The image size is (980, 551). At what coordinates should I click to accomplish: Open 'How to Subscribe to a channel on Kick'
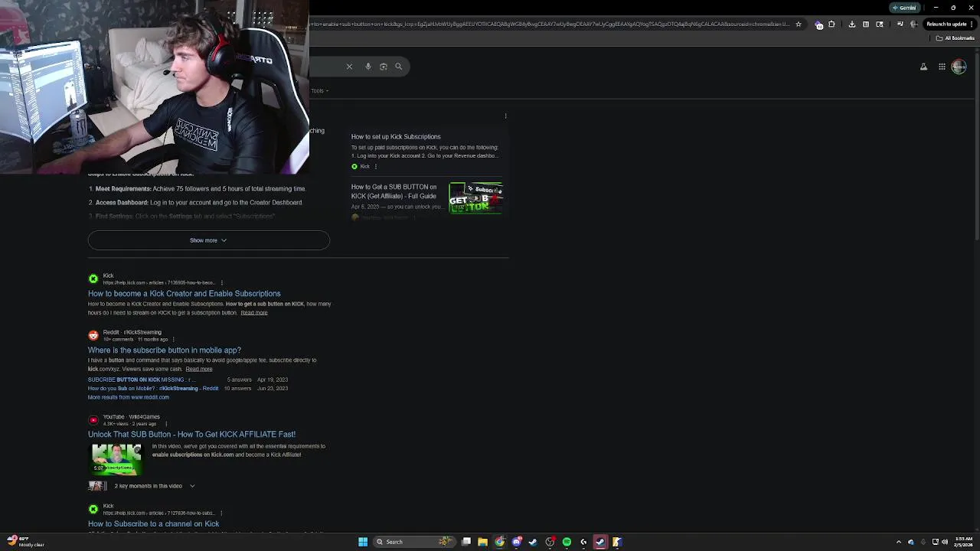pos(153,524)
